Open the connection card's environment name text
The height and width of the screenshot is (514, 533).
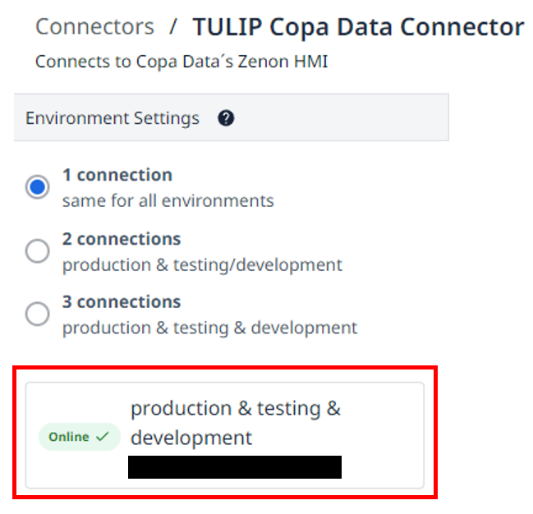(x=236, y=423)
